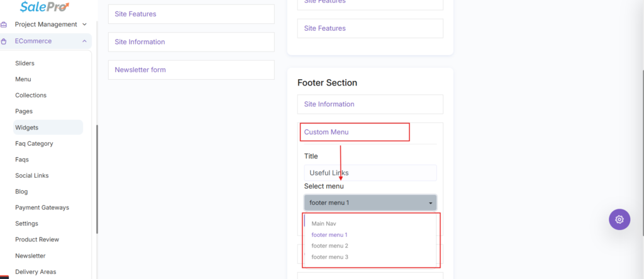Select footer menu 2 option

pyautogui.click(x=330, y=246)
